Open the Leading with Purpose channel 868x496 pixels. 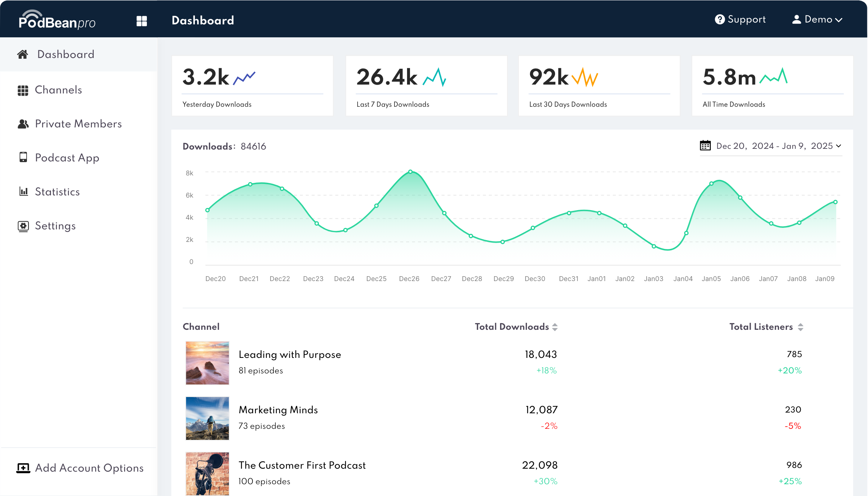pyautogui.click(x=290, y=355)
